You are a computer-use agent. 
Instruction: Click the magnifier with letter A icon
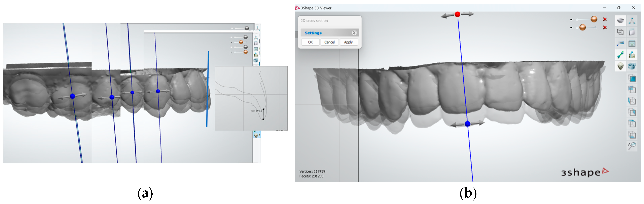pos(632,146)
